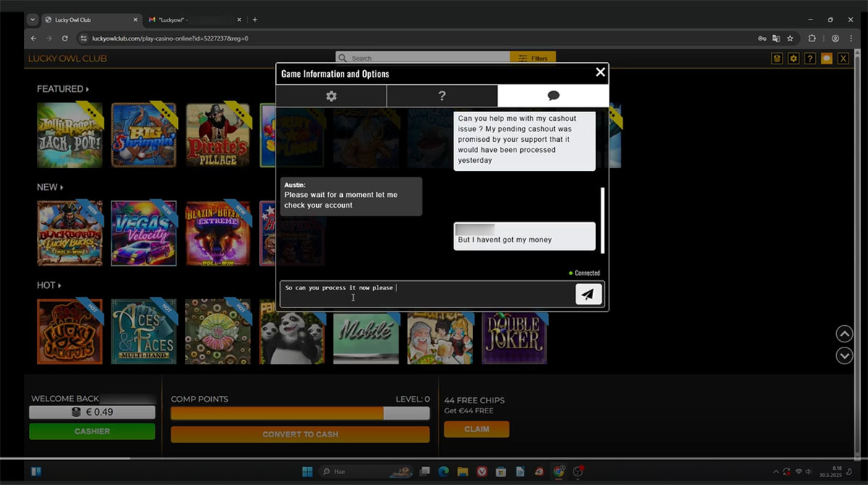Select the chat bubble tab in dialog
The width and height of the screenshot is (868, 485).
(x=553, y=96)
